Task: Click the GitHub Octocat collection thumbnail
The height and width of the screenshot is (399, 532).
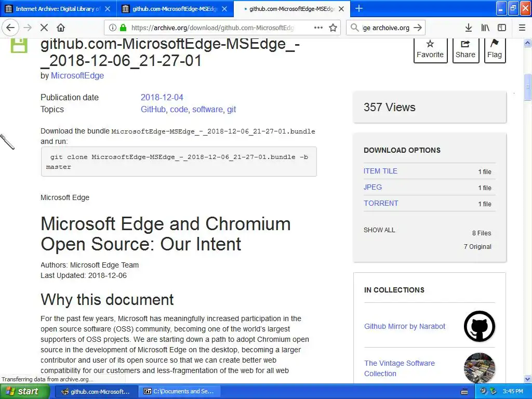Action: [479, 326]
